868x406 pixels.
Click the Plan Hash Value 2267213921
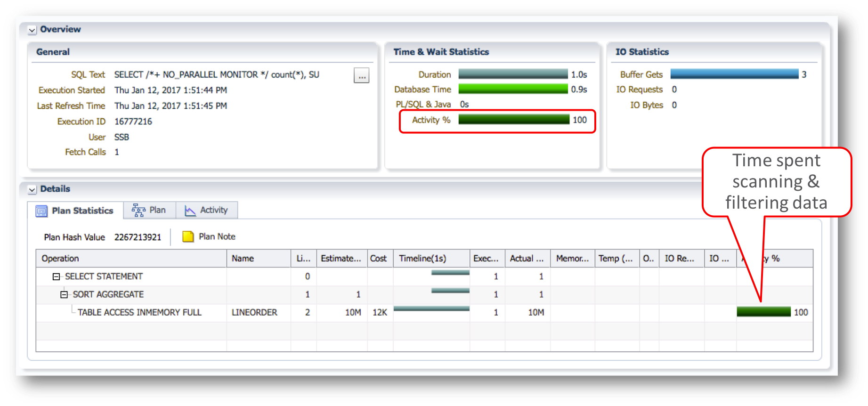pyautogui.click(x=138, y=237)
